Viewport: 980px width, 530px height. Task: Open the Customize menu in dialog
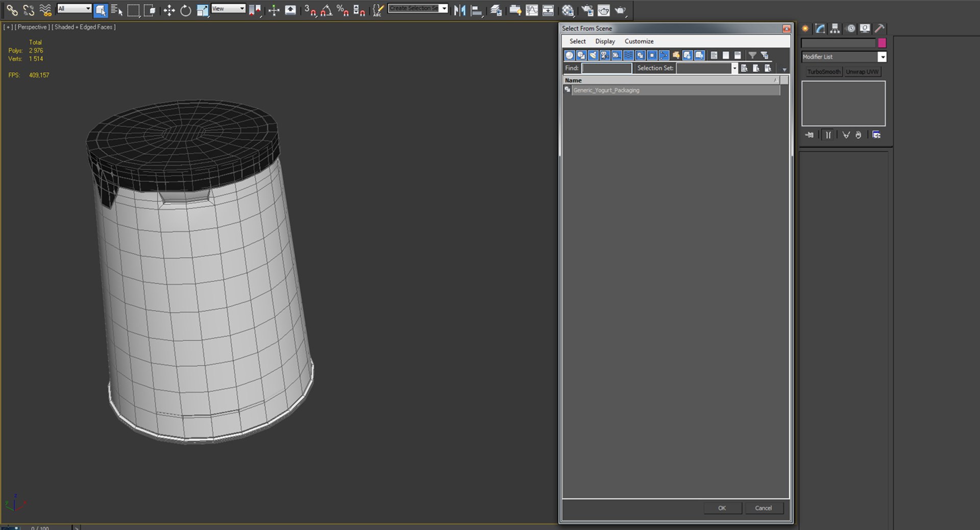(639, 41)
